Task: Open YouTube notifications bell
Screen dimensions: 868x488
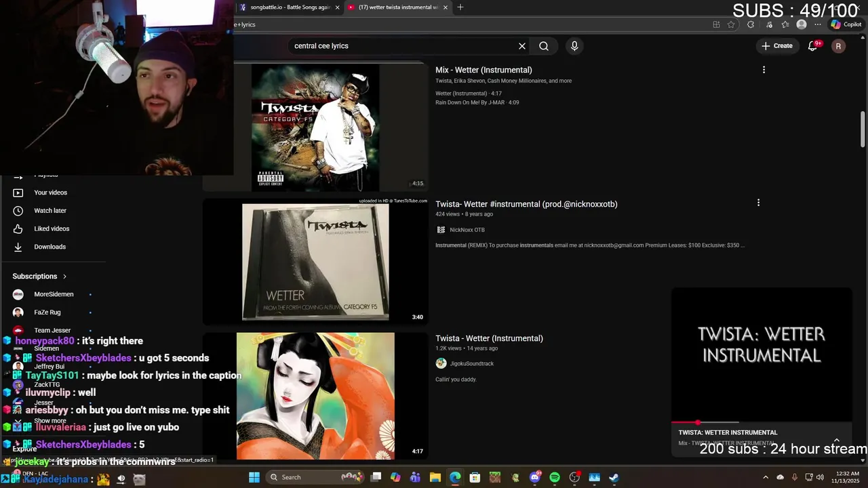Action: coord(813,46)
